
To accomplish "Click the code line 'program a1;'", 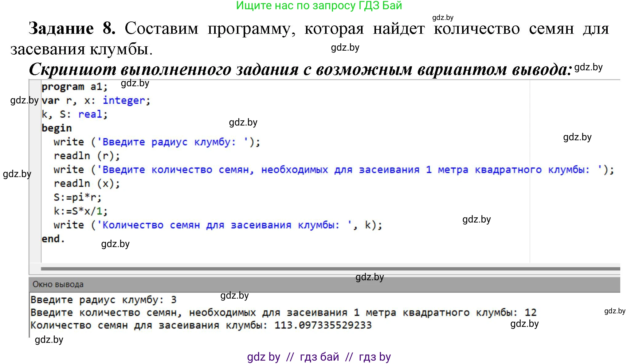I will [x=75, y=87].
